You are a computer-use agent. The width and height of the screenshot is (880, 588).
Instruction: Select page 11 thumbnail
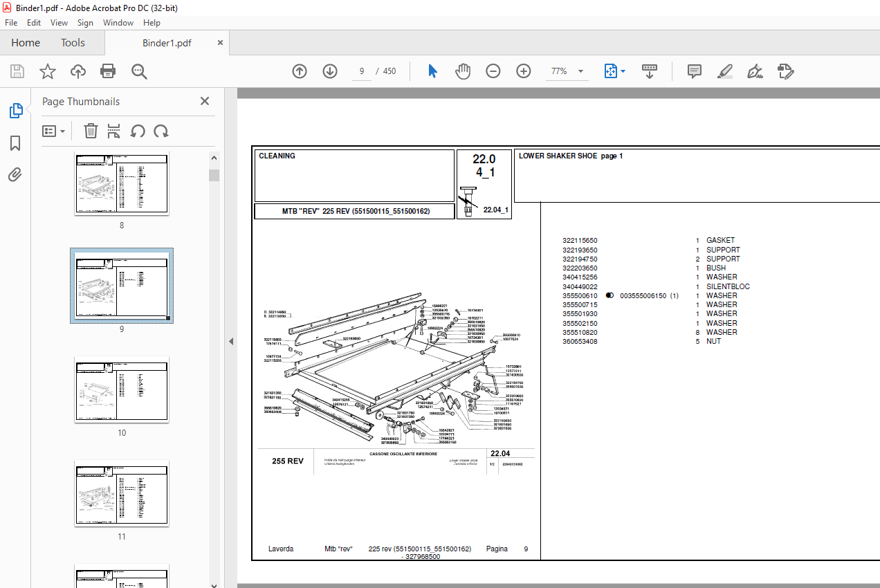point(122,493)
